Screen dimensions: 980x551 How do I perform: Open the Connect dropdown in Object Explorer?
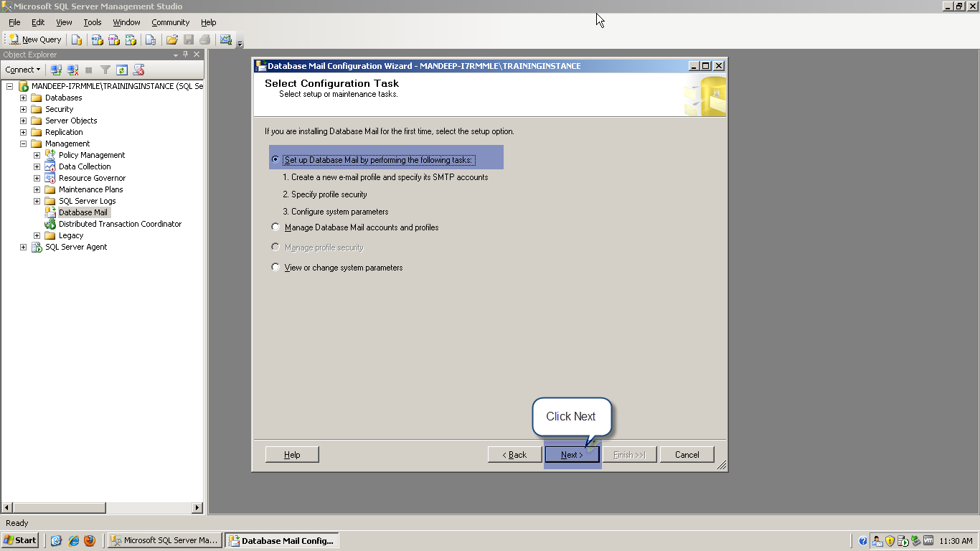23,70
